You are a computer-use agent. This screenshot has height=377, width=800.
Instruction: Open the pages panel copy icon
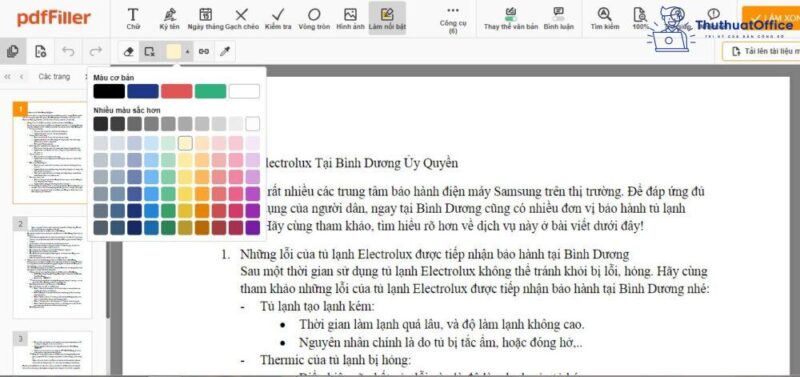click(13, 51)
